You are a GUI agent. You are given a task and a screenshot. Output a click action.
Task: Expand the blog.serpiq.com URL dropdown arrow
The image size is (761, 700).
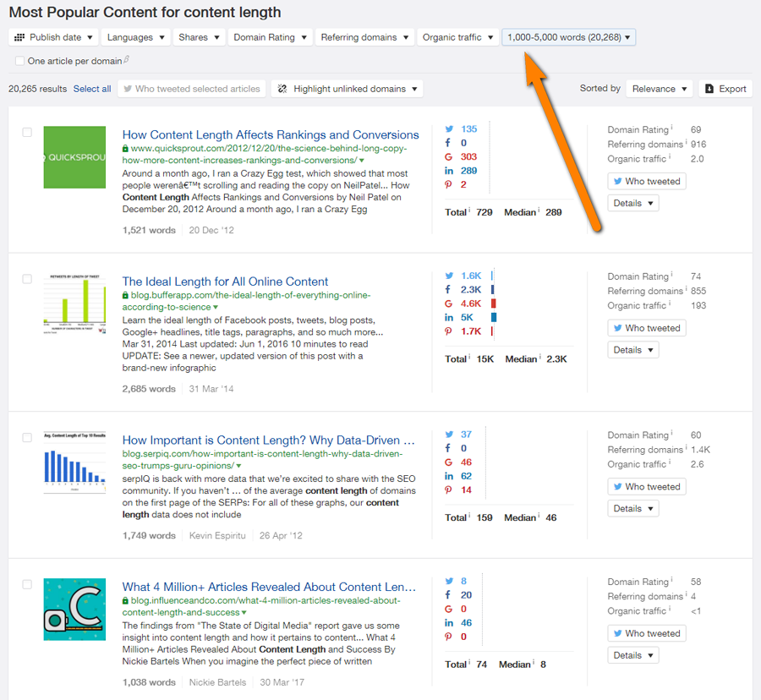coord(238,466)
